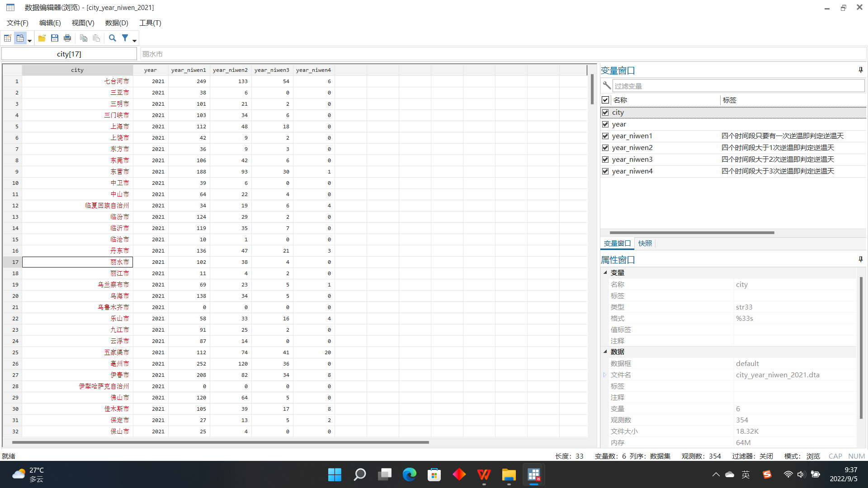The image size is (868, 488).
Task: Switch to the 快照 tab
Action: pyautogui.click(x=645, y=244)
